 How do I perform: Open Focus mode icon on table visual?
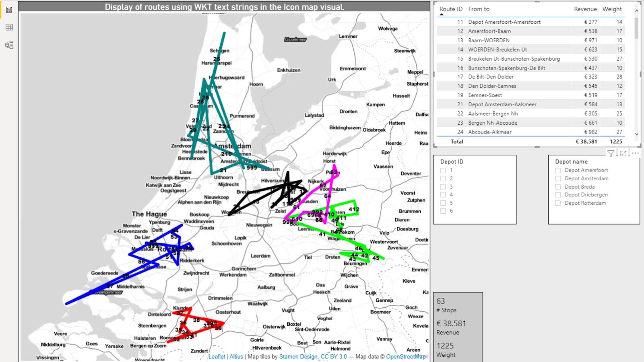tap(623, 153)
